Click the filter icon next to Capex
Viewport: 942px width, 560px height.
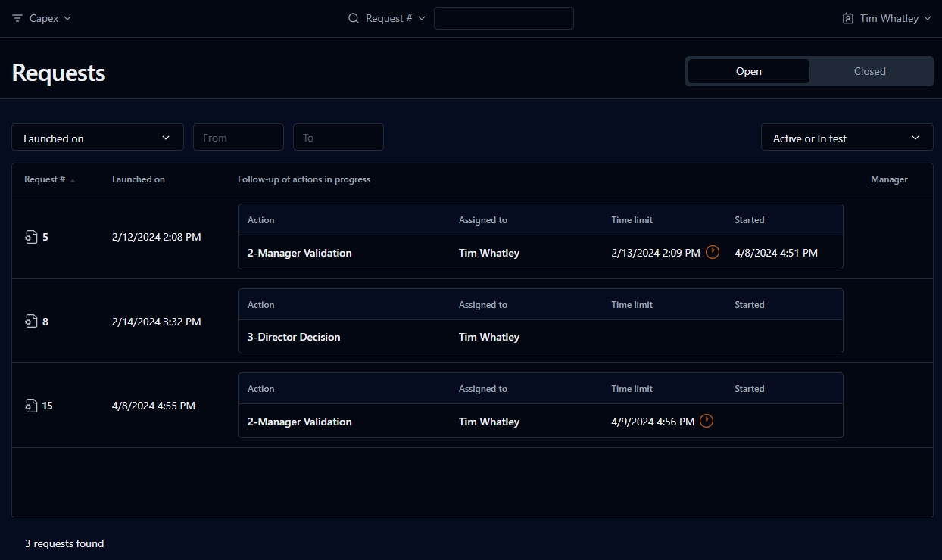tap(17, 18)
